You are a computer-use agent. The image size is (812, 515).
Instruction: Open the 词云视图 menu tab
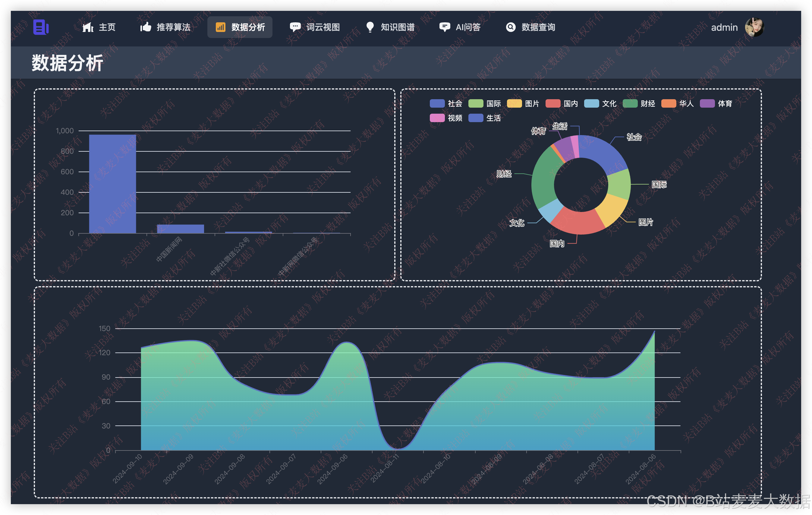[x=323, y=27]
